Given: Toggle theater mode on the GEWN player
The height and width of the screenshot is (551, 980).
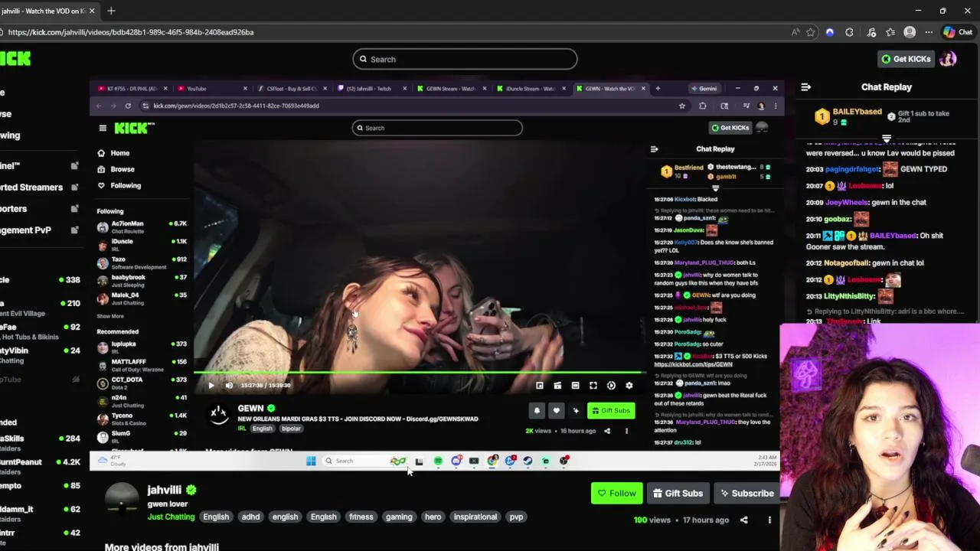Looking at the screenshot, I should coord(575,386).
